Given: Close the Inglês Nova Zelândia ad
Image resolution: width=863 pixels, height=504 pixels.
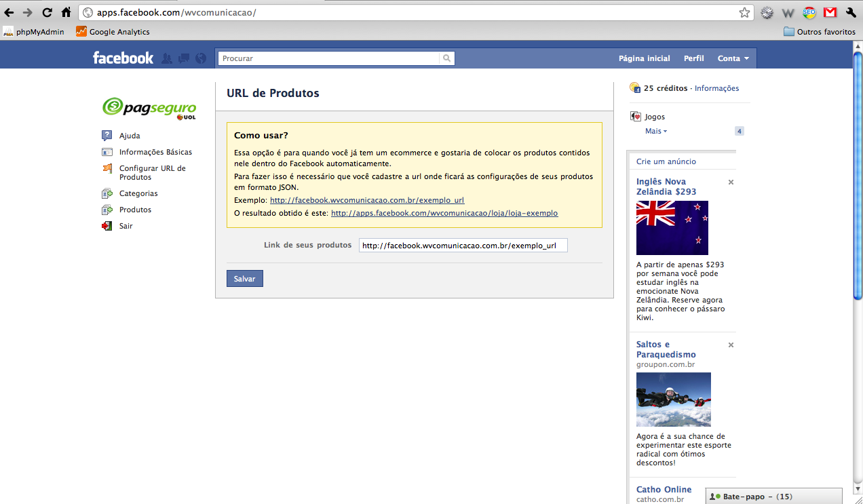Looking at the screenshot, I should click(x=731, y=182).
